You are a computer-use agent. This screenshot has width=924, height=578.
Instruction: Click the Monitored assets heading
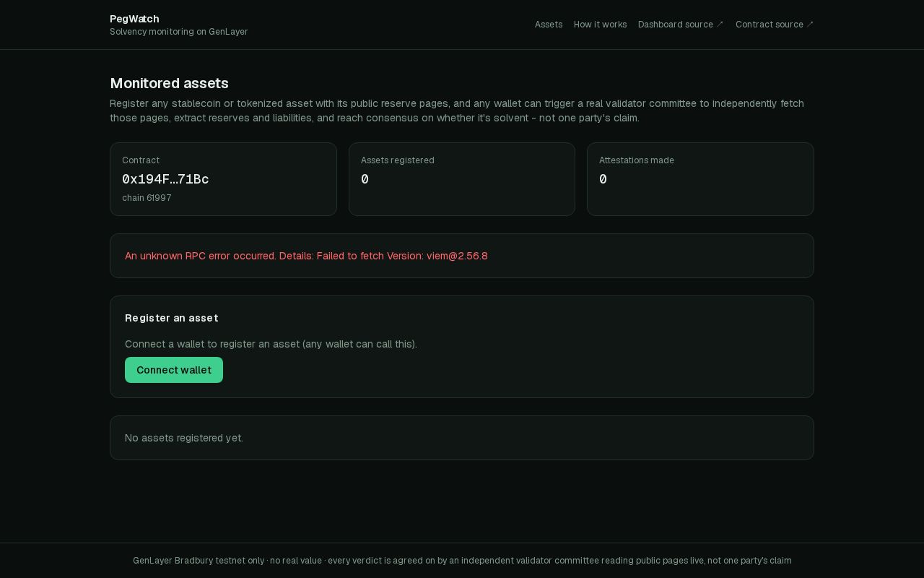169,83
